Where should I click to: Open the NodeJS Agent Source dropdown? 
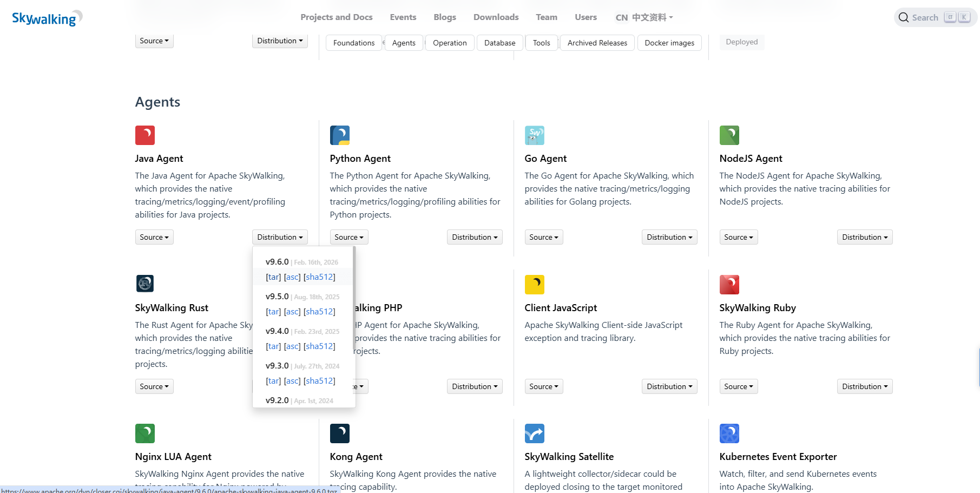click(739, 237)
